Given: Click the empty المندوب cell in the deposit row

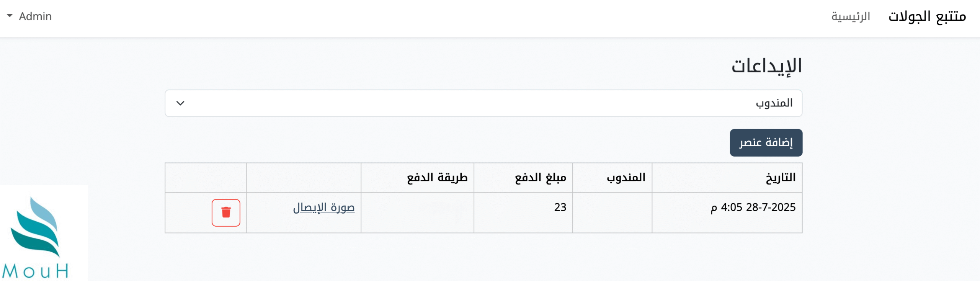Looking at the screenshot, I should (612, 212).
